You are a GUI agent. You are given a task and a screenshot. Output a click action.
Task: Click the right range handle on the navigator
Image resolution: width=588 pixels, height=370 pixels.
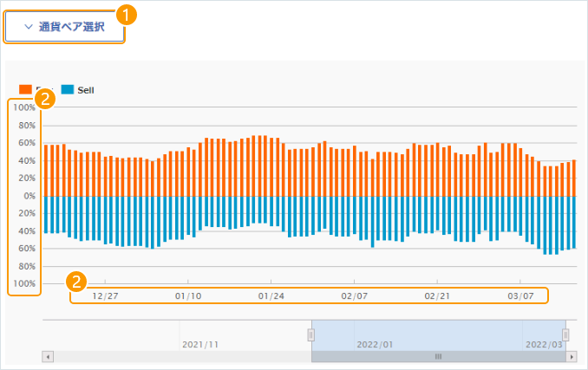pos(565,334)
